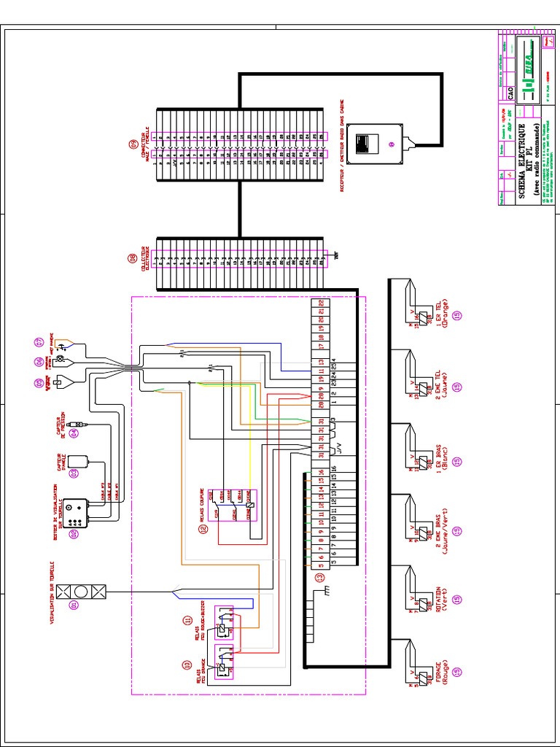
Task: Select the "RELAIS FEU ROUGE+BUZZER" label
Action: pyautogui.click(x=201, y=620)
